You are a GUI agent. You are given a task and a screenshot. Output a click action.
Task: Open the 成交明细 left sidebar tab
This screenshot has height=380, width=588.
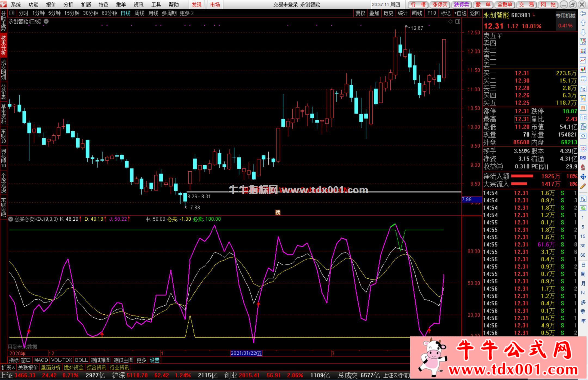click(x=3, y=70)
